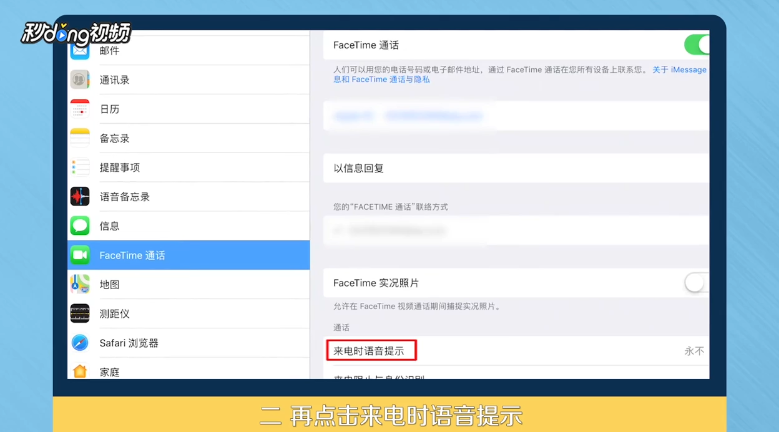
Task: Tap the Voice Memos (语音备忘录) icon
Action: (79, 197)
